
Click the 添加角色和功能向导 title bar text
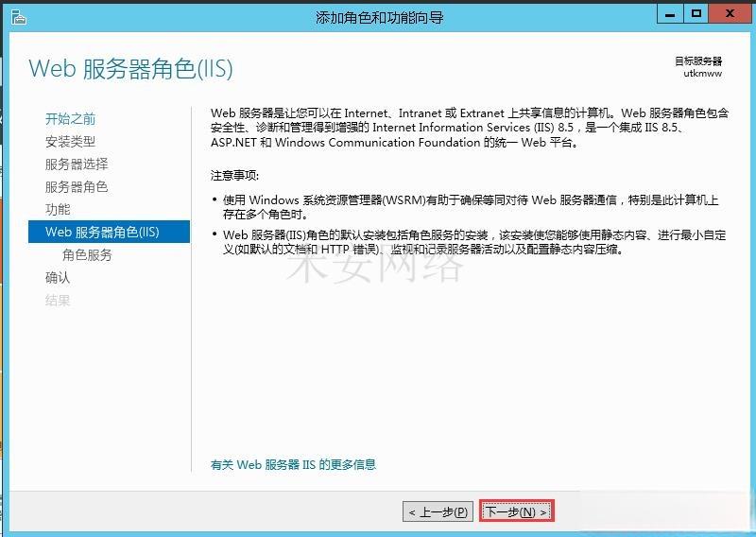pyautogui.click(x=379, y=17)
